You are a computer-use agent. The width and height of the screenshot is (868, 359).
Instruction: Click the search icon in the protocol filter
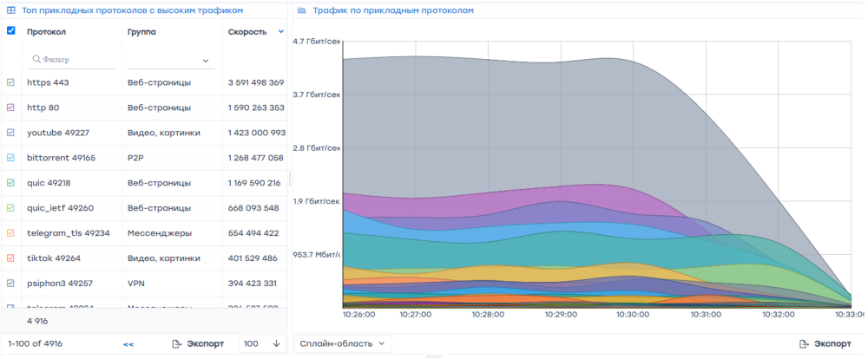36,60
